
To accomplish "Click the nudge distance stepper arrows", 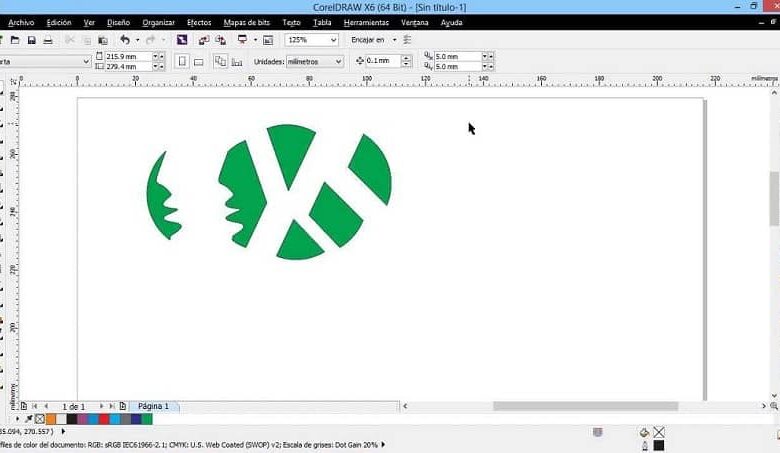I will pos(406,61).
